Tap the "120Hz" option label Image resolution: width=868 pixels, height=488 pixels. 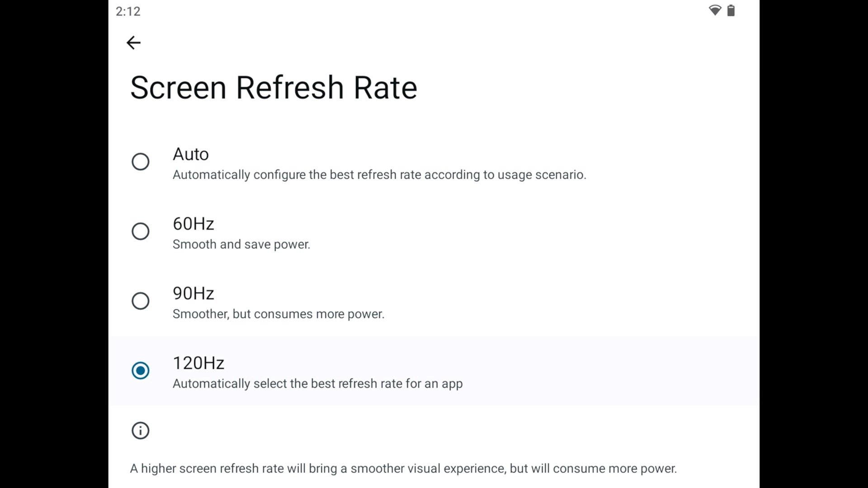[x=198, y=363]
